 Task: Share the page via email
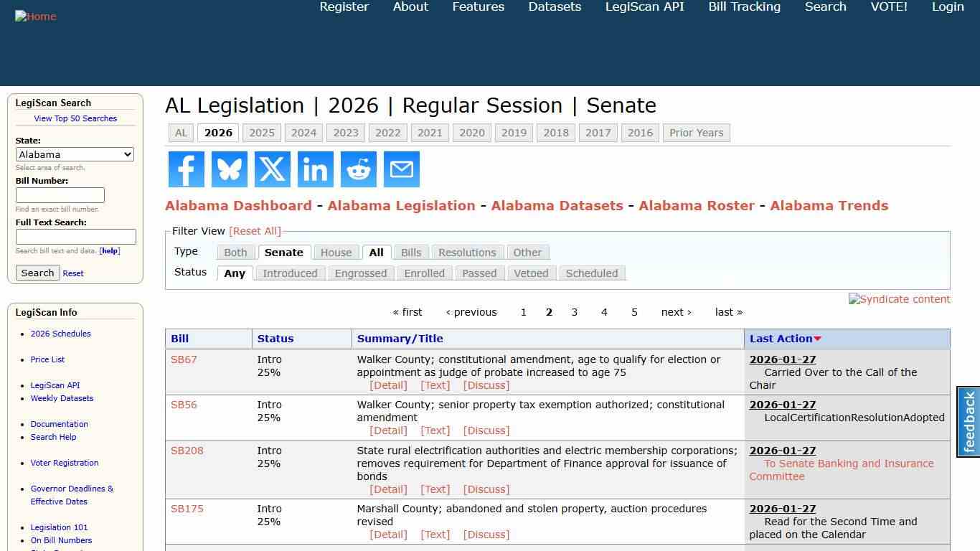point(401,169)
